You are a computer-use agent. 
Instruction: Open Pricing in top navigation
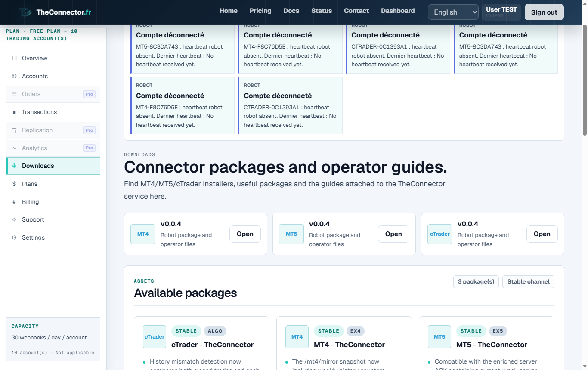pyautogui.click(x=260, y=11)
